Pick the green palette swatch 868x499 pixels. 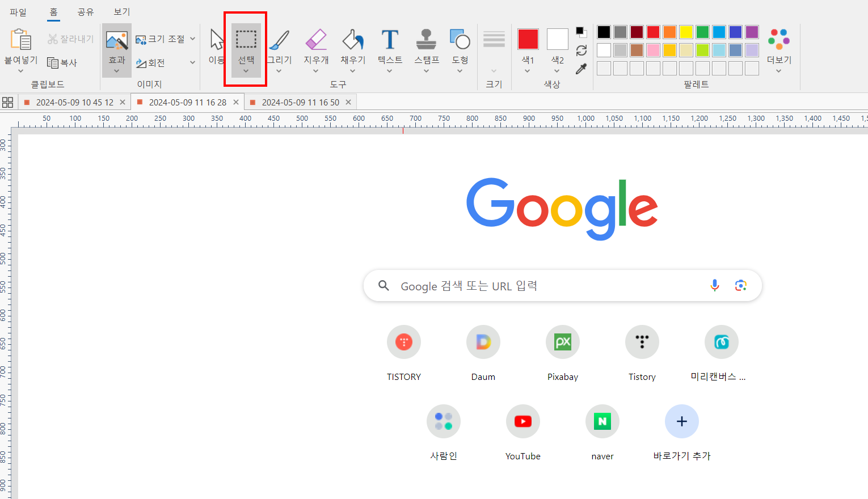[703, 32]
